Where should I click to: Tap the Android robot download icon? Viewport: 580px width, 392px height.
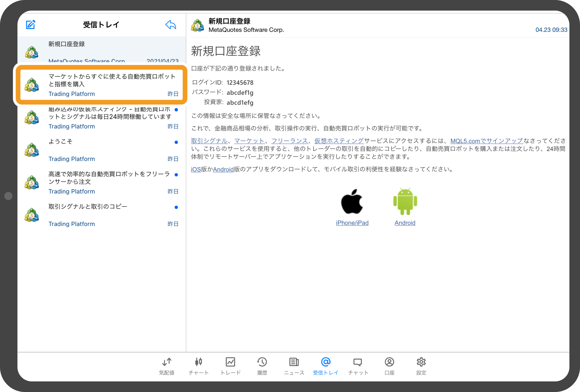(x=405, y=201)
